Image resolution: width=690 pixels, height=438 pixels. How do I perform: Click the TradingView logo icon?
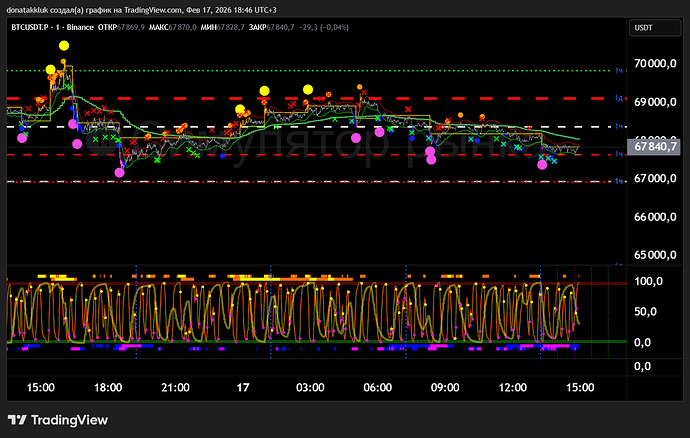coord(19,420)
